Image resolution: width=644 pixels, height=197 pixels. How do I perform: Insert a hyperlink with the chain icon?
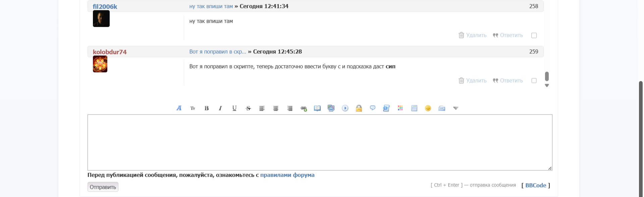click(304, 108)
